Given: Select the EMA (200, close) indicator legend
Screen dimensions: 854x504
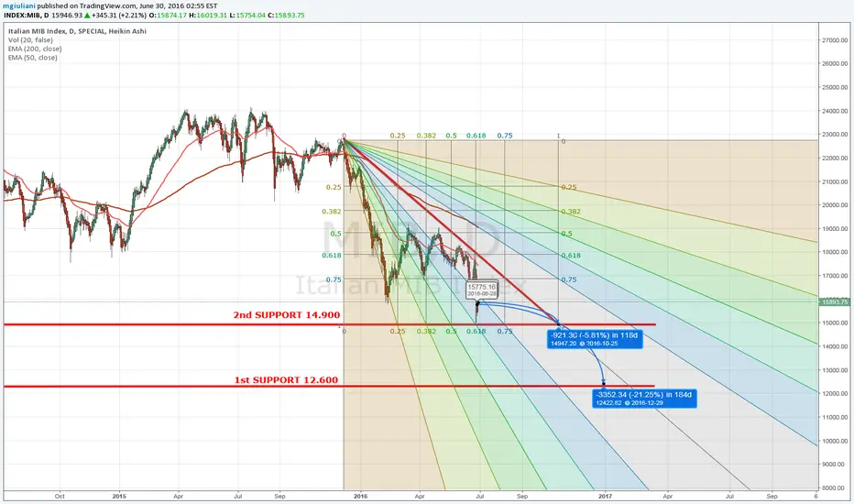Looking at the screenshot, I should [x=35, y=49].
